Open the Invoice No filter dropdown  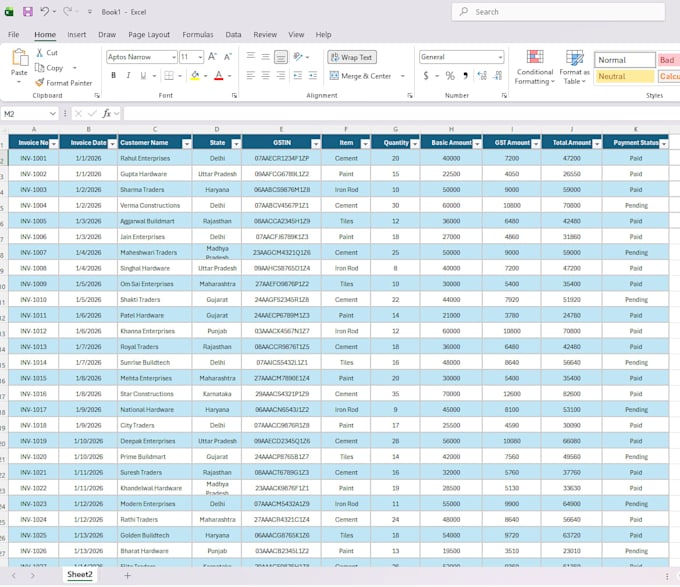[x=54, y=144]
